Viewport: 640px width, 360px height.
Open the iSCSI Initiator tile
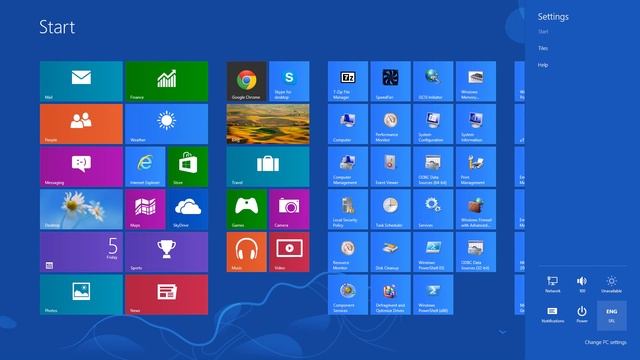pos(433,81)
